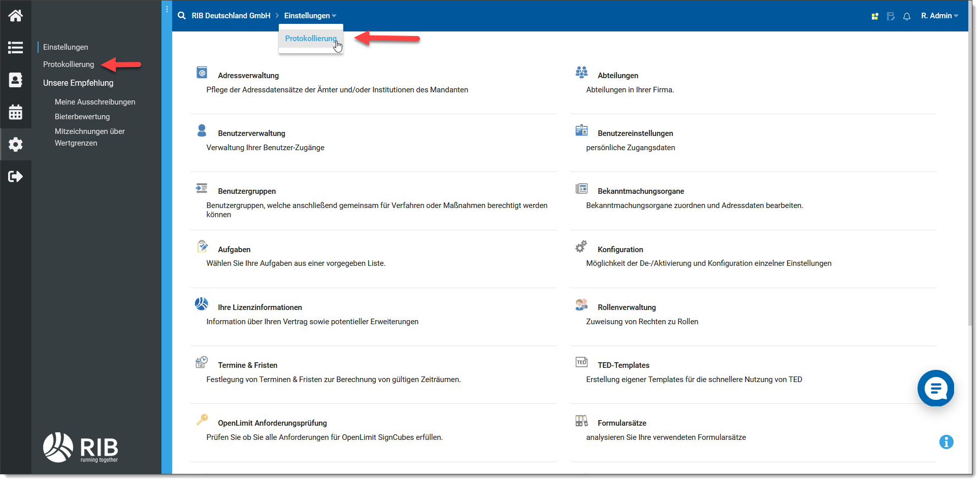The image size is (980, 482).
Task: Open the settings gear sidebar icon
Action: point(15,145)
